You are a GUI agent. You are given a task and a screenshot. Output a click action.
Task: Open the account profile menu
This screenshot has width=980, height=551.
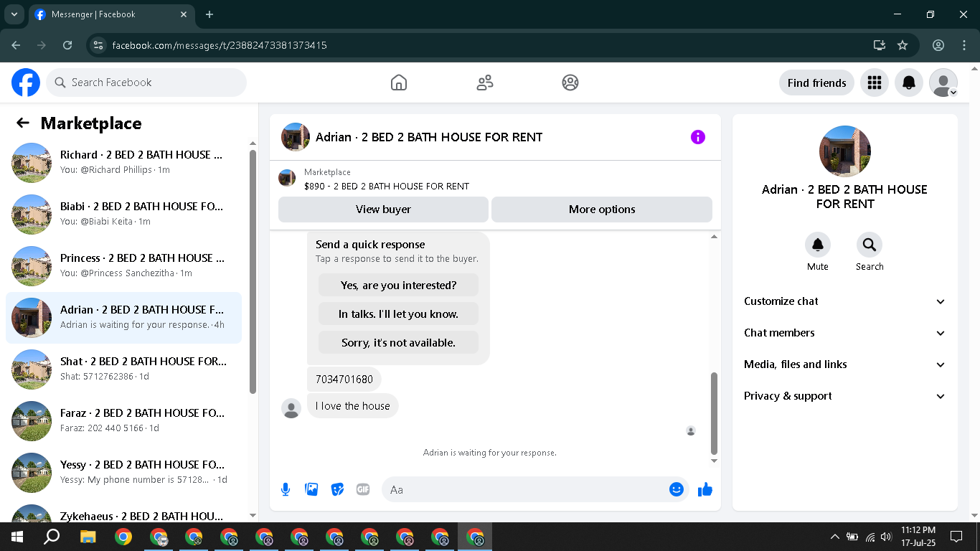(943, 83)
